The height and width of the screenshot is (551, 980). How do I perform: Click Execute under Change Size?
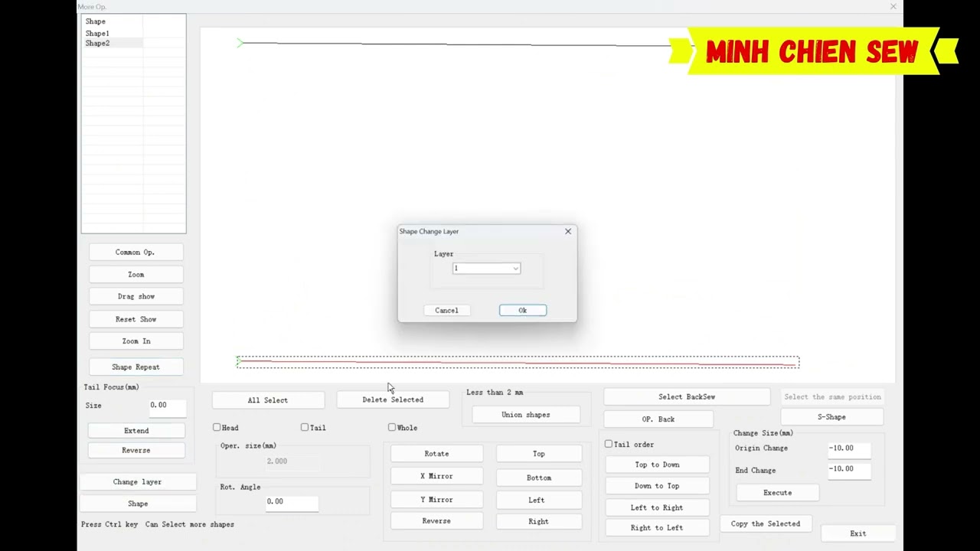(x=777, y=493)
